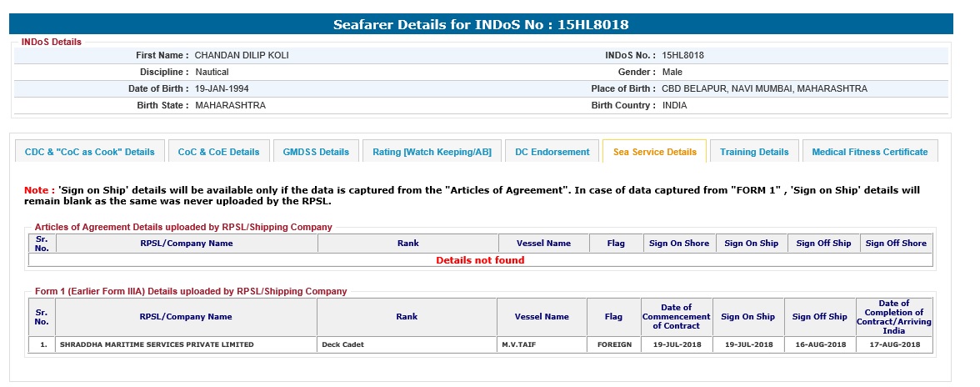Click the date of birth 19-JAN-1994
980x387 pixels.
tap(222, 88)
